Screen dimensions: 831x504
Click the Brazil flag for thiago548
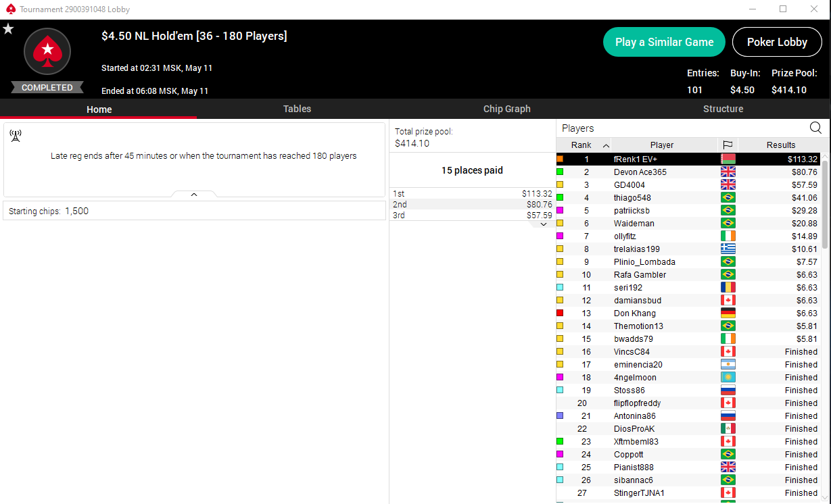click(x=728, y=197)
